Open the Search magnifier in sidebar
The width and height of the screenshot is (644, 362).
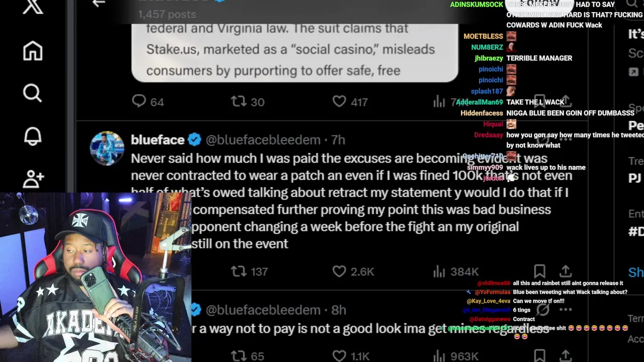(33, 93)
